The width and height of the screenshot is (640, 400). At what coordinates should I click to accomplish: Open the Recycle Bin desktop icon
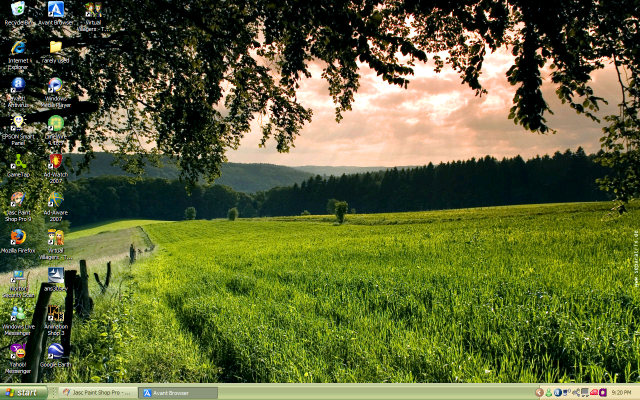tap(18, 10)
